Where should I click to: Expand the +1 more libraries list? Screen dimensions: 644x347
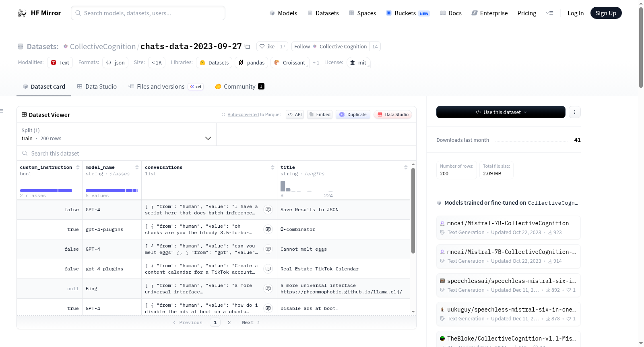(x=316, y=63)
